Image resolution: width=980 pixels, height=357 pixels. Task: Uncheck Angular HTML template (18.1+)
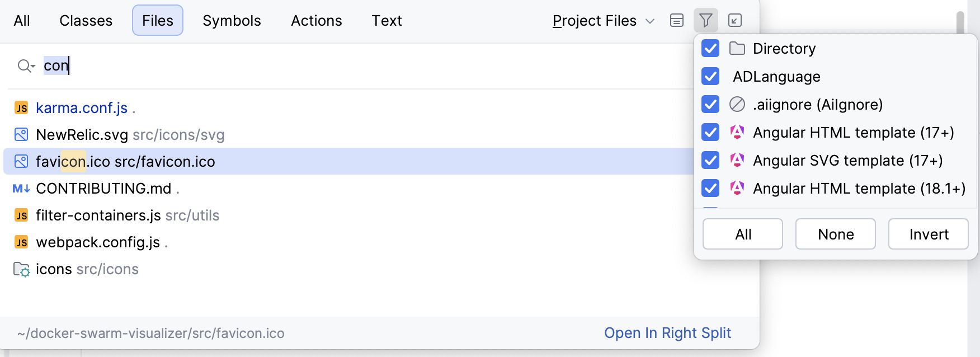click(x=710, y=189)
